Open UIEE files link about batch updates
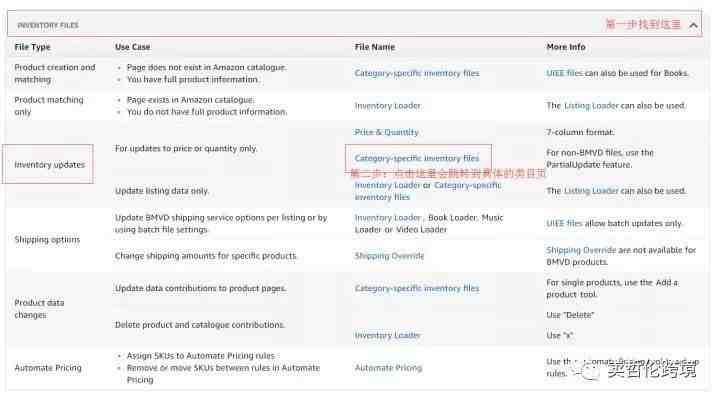 (564, 223)
